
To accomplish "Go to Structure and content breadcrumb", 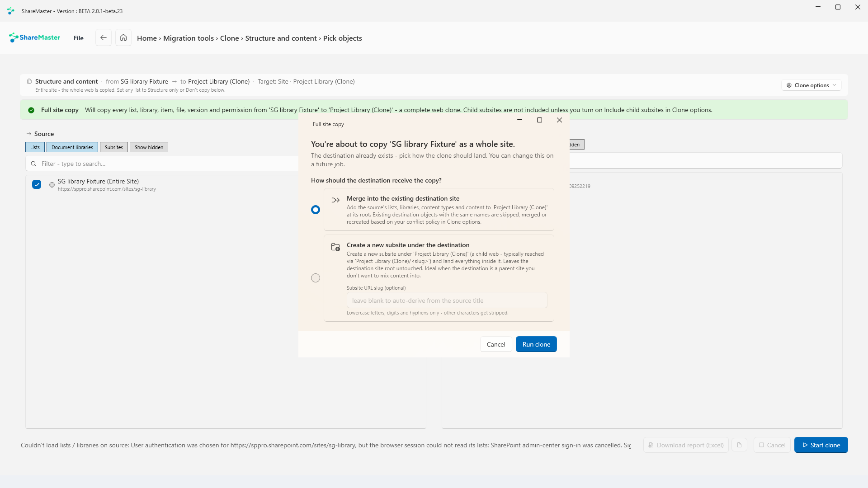I will 281,38.
